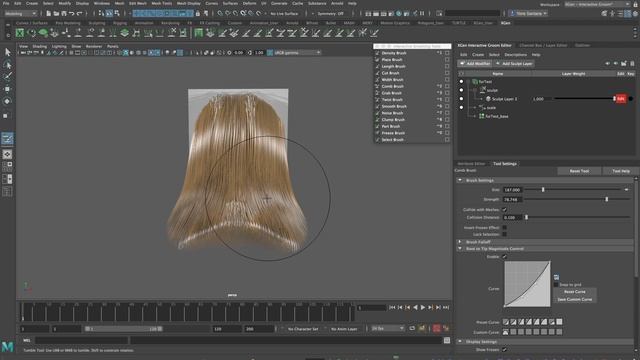This screenshot has width=640, height=360.
Task: Open the Create menu in Groom Editor
Action: (x=478, y=55)
